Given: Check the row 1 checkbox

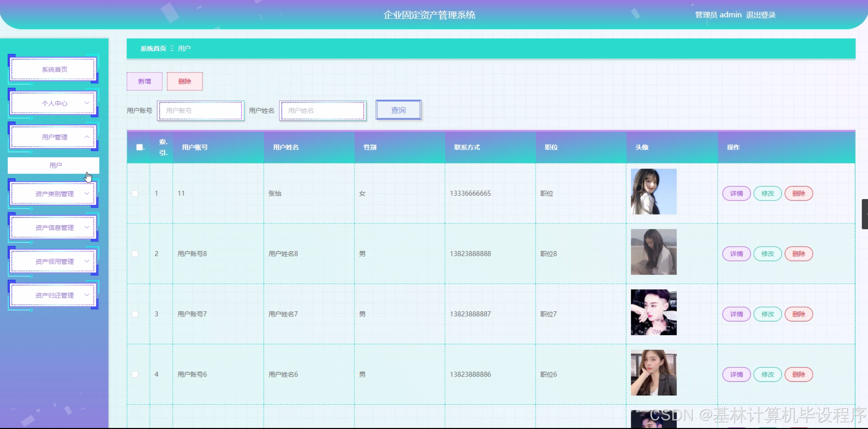Looking at the screenshot, I should 135,194.
